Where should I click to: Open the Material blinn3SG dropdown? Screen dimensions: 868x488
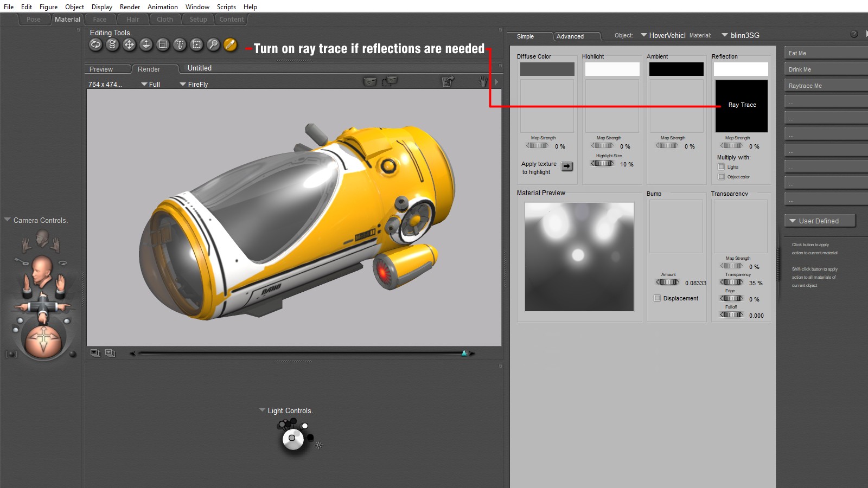pos(741,35)
